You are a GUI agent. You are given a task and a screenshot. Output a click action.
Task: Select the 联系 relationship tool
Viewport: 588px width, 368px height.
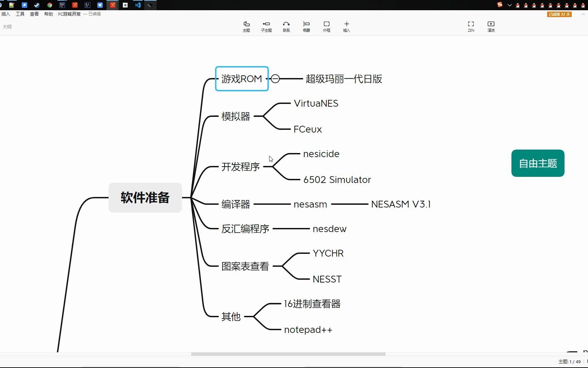287,27
